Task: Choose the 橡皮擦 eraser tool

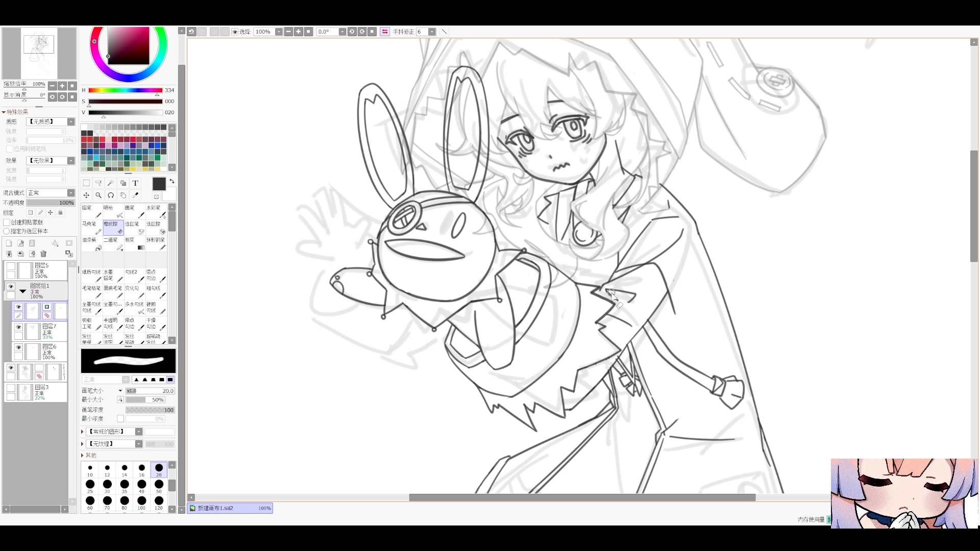Action: (113, 228)
